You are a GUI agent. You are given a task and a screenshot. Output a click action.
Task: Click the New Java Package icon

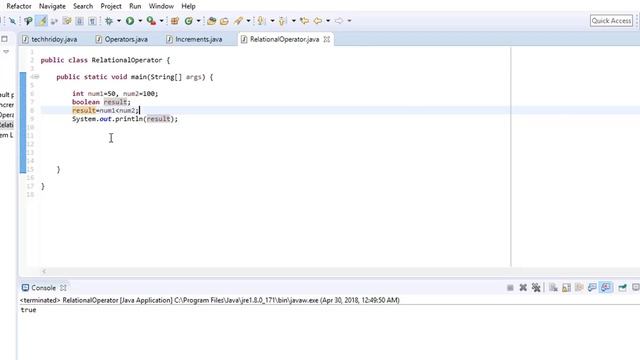175,21
